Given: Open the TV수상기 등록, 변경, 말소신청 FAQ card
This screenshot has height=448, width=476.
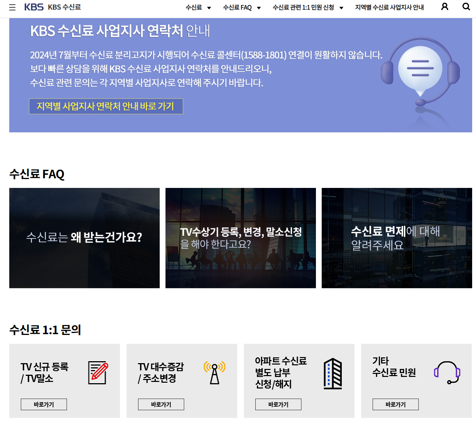Looking at the screenshot, I should point(241,238).
